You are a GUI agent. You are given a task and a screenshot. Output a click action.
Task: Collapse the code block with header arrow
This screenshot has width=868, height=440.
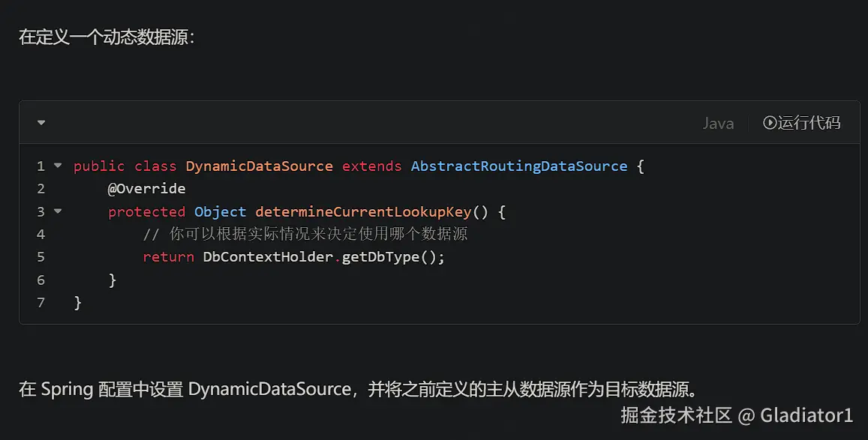click(x=41, y=123)
